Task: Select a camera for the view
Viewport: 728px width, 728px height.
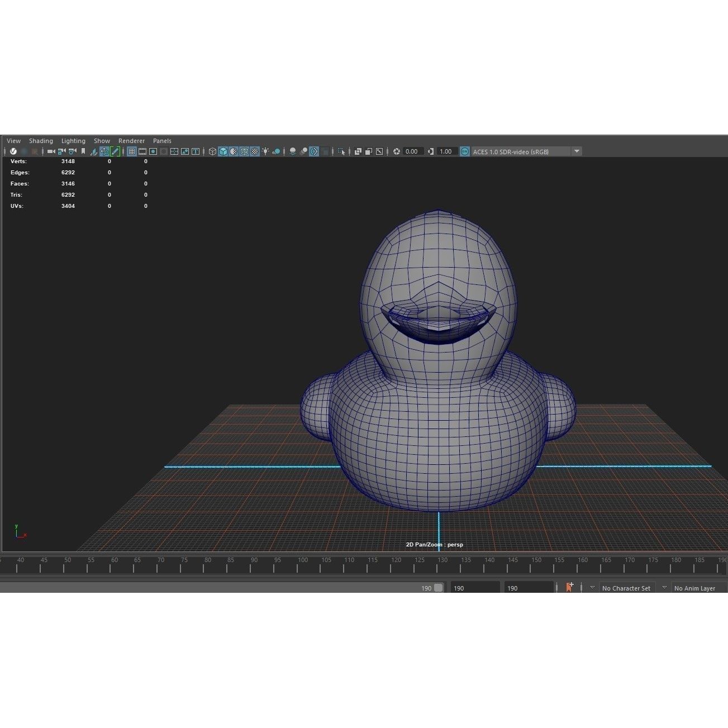Action: pos(51,151)
